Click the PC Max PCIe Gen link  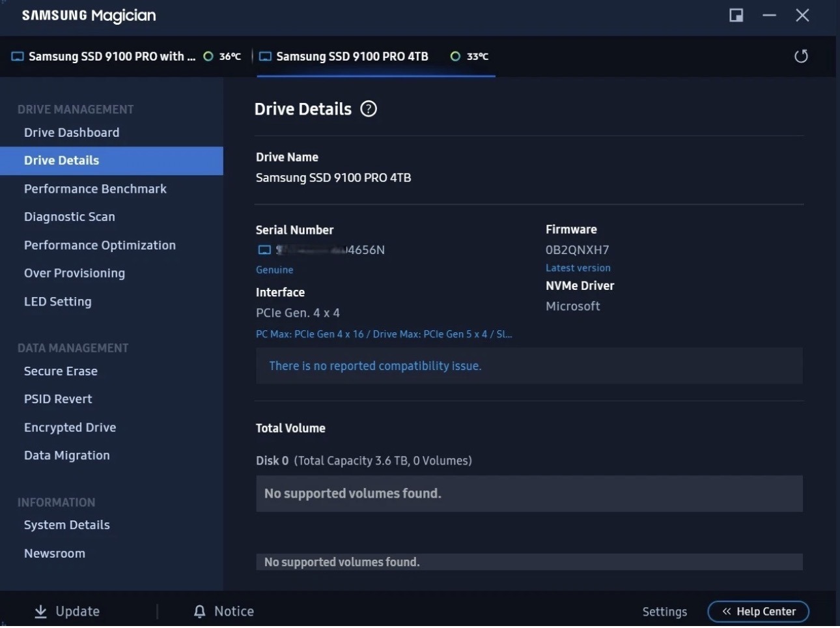coord(384,334)
